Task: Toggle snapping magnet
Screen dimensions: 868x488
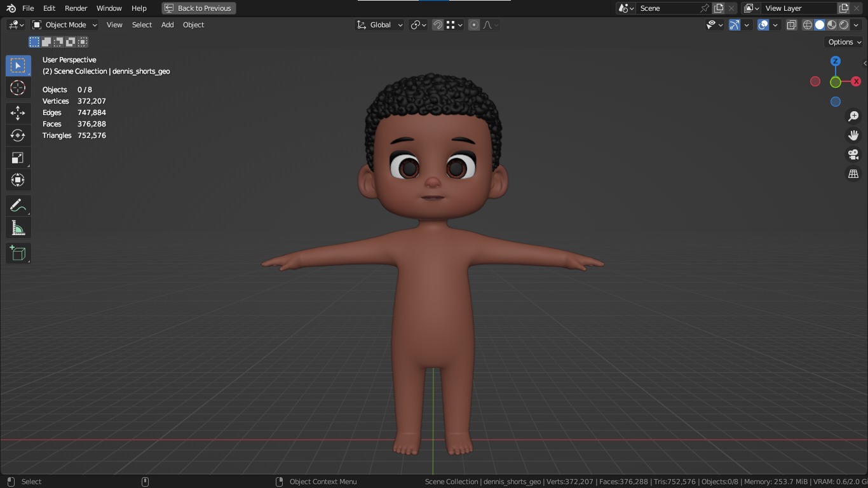Action: (438, 25)
